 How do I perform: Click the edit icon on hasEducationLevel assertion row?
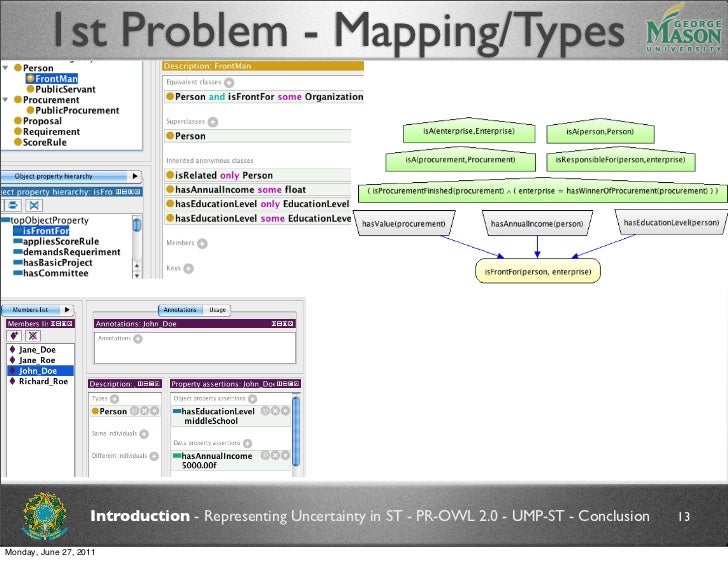tap(285, 411)
